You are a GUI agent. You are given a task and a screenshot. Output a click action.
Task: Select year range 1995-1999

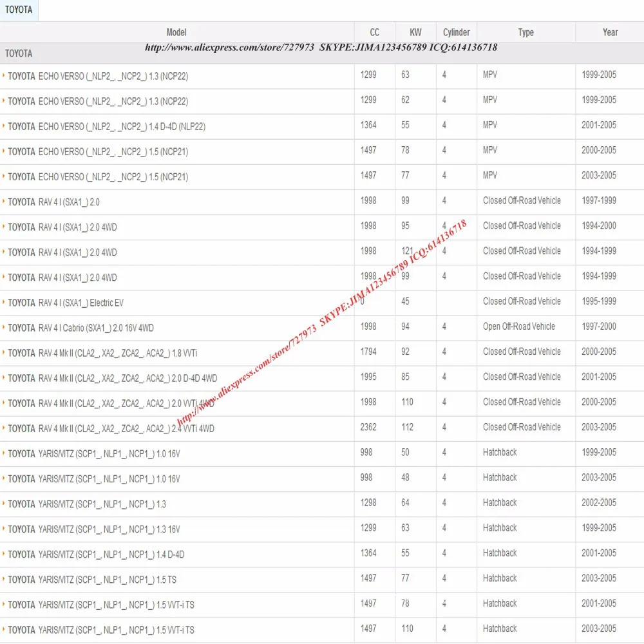click(599, 301)
